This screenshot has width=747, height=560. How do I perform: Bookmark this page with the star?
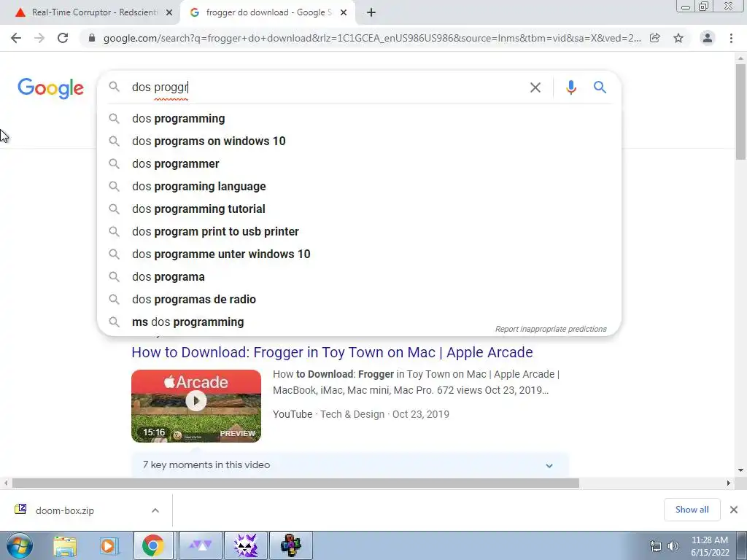point(678,38)
